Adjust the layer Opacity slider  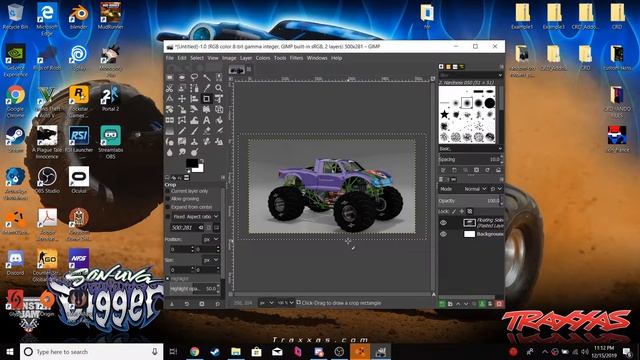(470, 201)
